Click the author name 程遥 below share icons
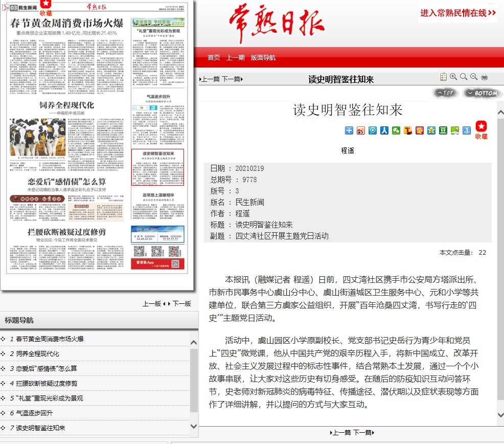The height and width of the screenshot is (444, 504). coord(348,150)
